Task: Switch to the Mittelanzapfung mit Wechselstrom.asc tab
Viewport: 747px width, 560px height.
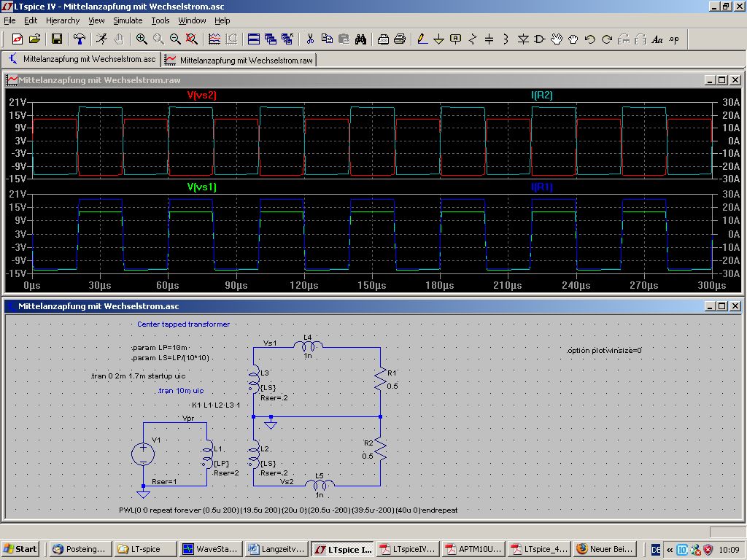Action: click(x=82, y=59)
